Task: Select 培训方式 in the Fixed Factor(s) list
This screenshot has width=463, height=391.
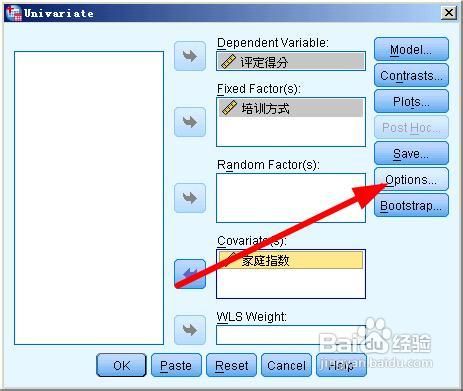Action: click(291, 108)
